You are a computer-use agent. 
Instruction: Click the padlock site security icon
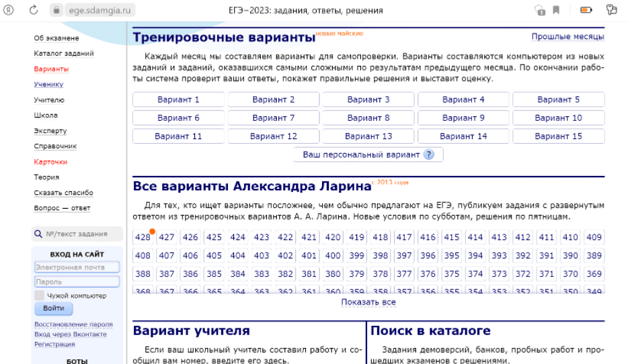[56, 10]
